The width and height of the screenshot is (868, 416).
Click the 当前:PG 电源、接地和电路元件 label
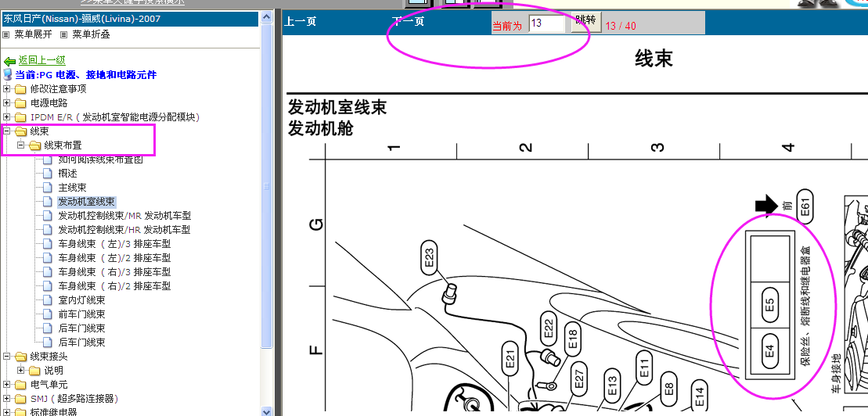86,75
